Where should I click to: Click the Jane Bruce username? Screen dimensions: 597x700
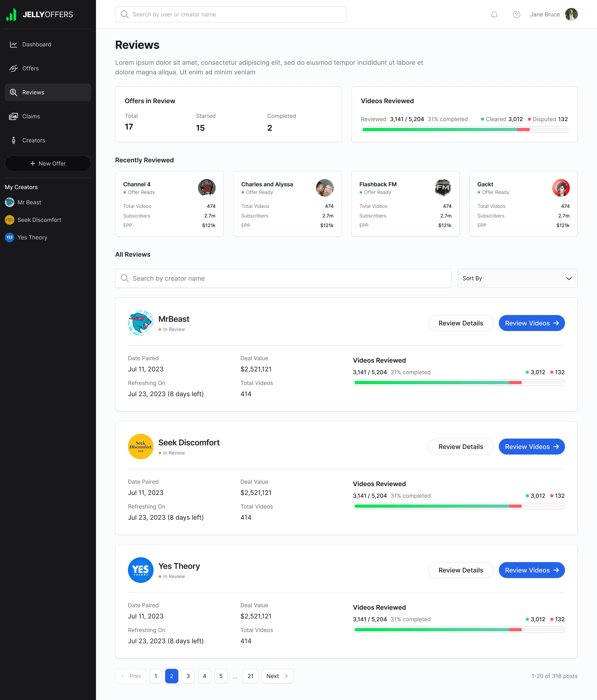coord(545,15)
